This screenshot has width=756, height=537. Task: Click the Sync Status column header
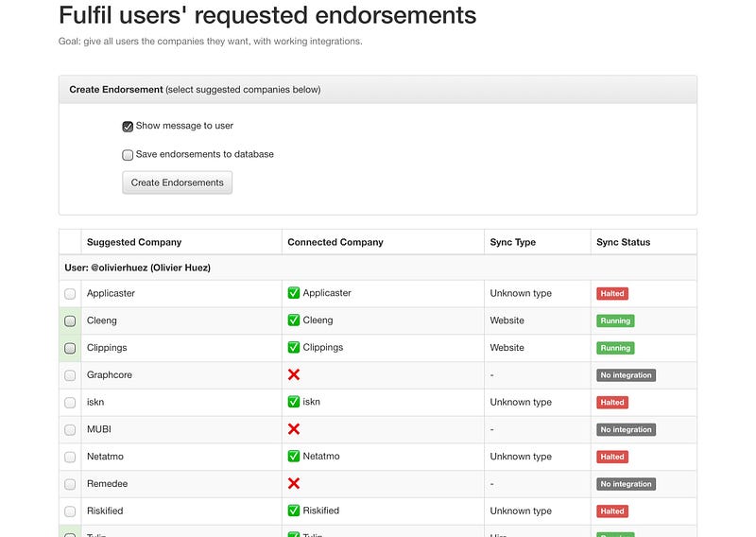[x=623, y=242]
